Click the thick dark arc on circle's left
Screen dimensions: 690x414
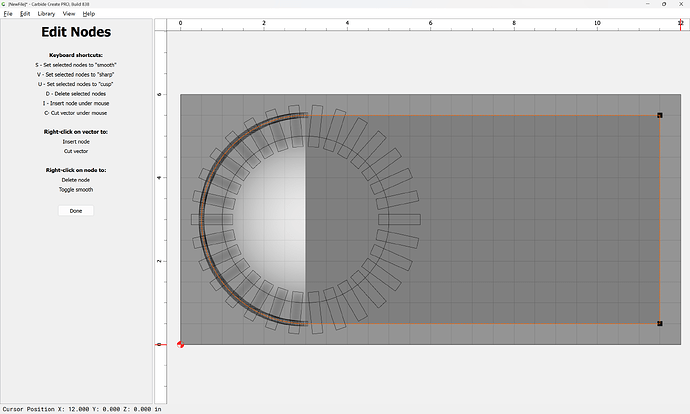(204, 220)
